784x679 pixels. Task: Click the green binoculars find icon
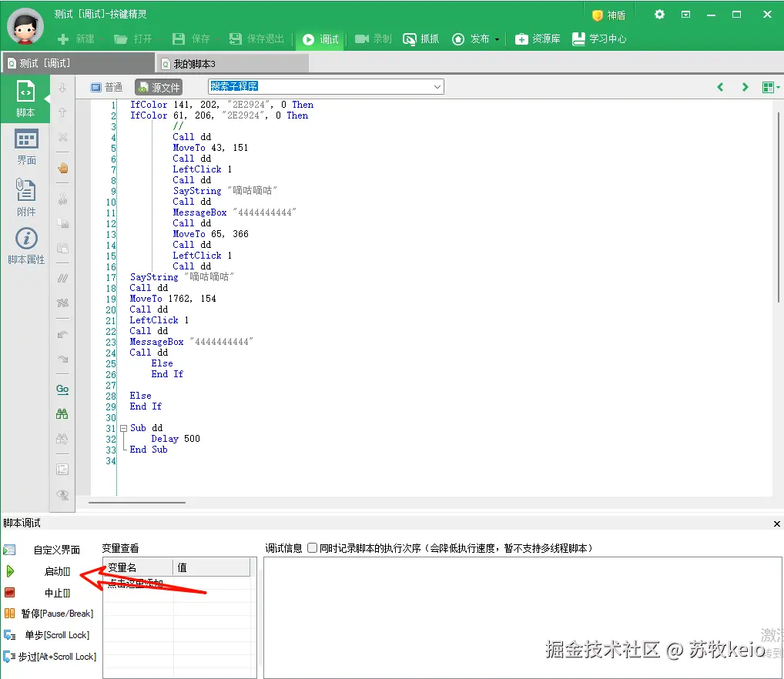click(x=62, y=413)
